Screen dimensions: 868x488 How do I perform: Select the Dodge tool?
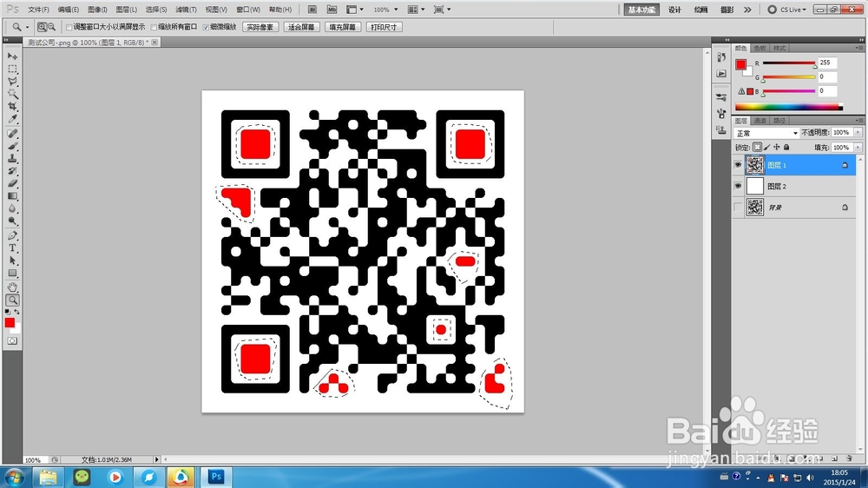(12, 221)
